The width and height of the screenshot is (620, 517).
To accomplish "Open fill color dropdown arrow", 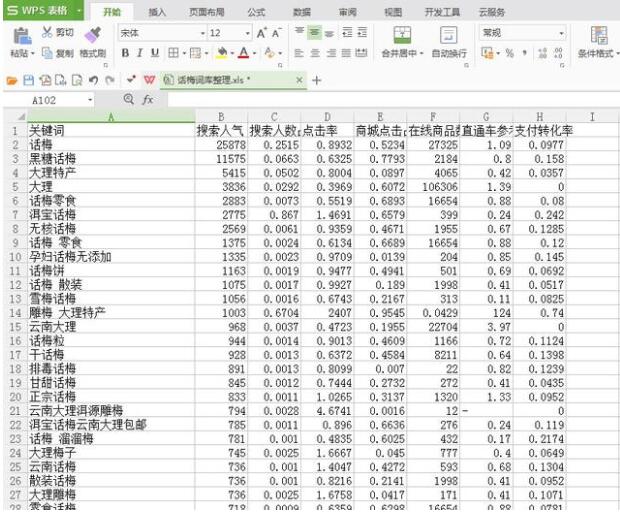I will click(x=232, y=53).
